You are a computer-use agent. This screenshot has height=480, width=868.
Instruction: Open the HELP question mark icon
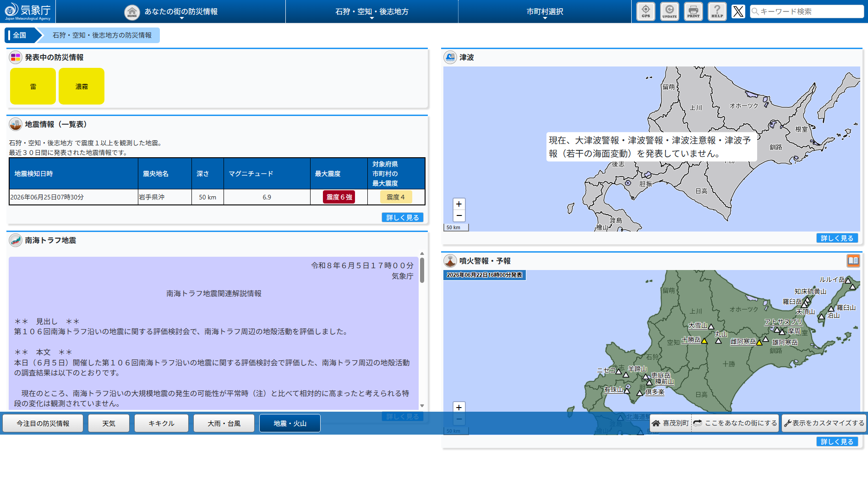click(x=717, y=11)
